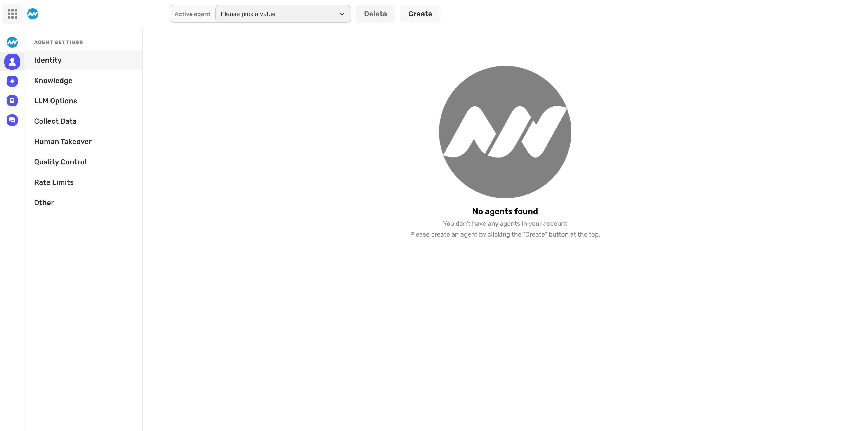Click the blue logo beside the apps grid
Image resolution: width=868 pixels, height=431 pixels.
tap(33, 14)
